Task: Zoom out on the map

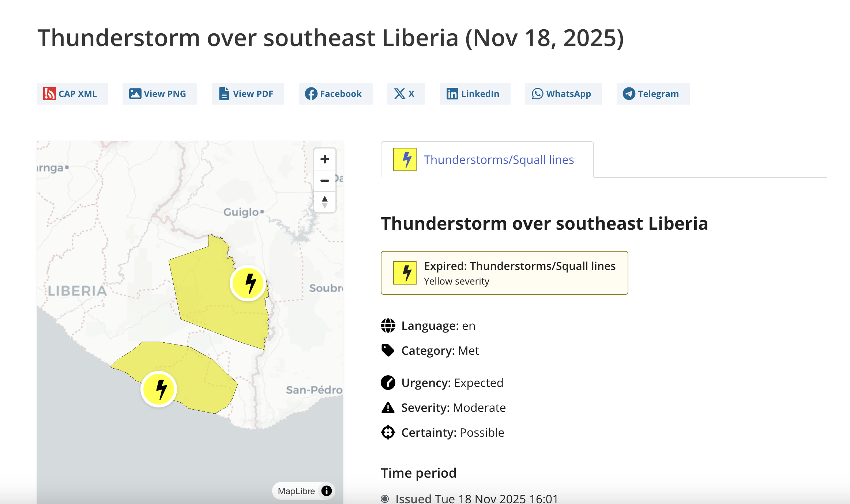Action: (x=324, y=180)
